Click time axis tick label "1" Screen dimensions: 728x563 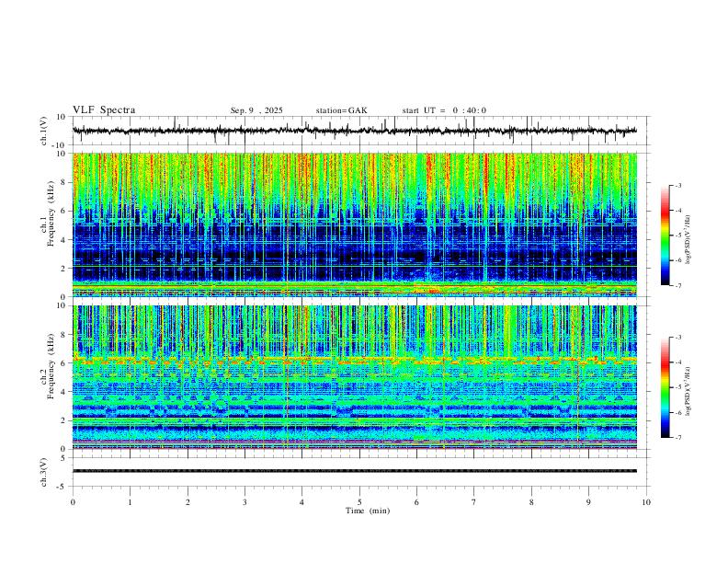(130, 502)
